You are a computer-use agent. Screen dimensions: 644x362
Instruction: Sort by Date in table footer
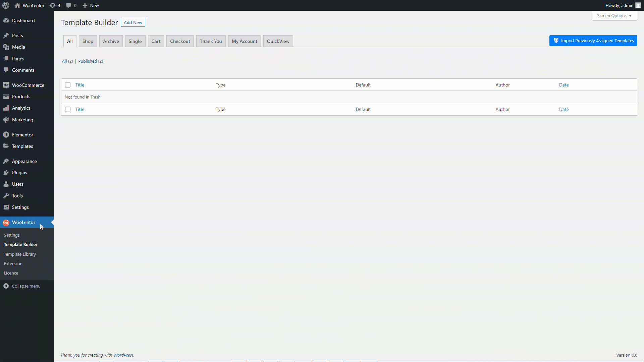point(564,109)
